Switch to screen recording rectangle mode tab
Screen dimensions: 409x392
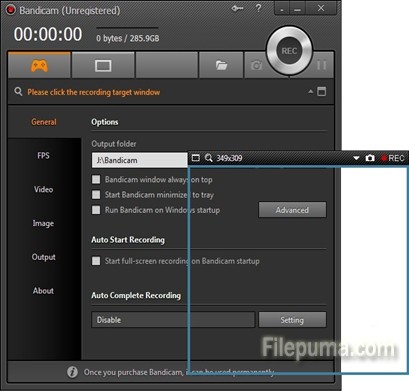coord(103,65)
